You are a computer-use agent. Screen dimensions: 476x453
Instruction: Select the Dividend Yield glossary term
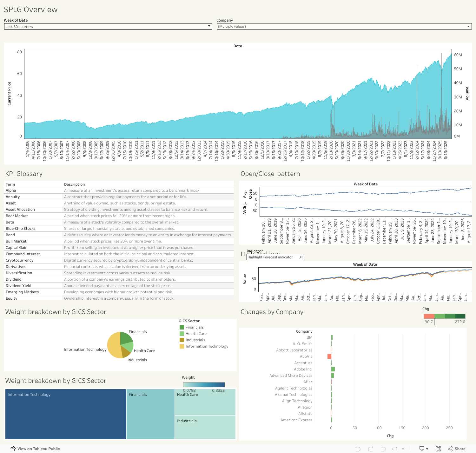point(18,286)
